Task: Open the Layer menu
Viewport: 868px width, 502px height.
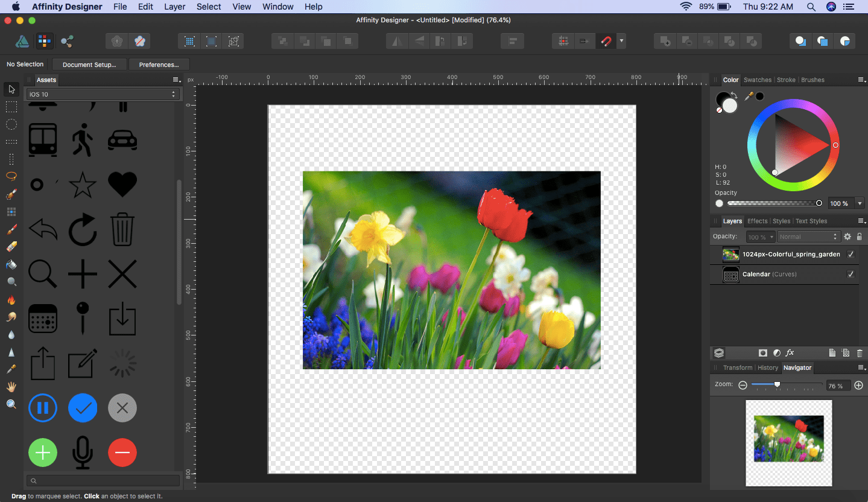Action: [x=174, y=7]
